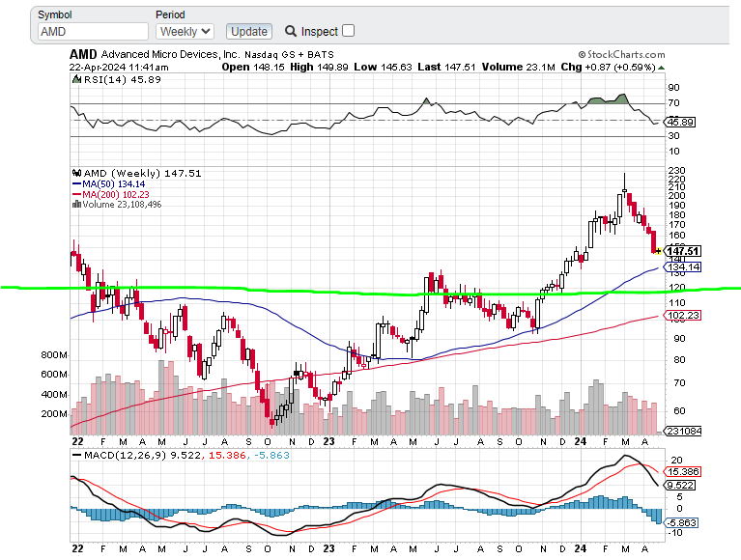Click the 22 year label on price axis
741x560 pixels.
(x=77, y=441)
